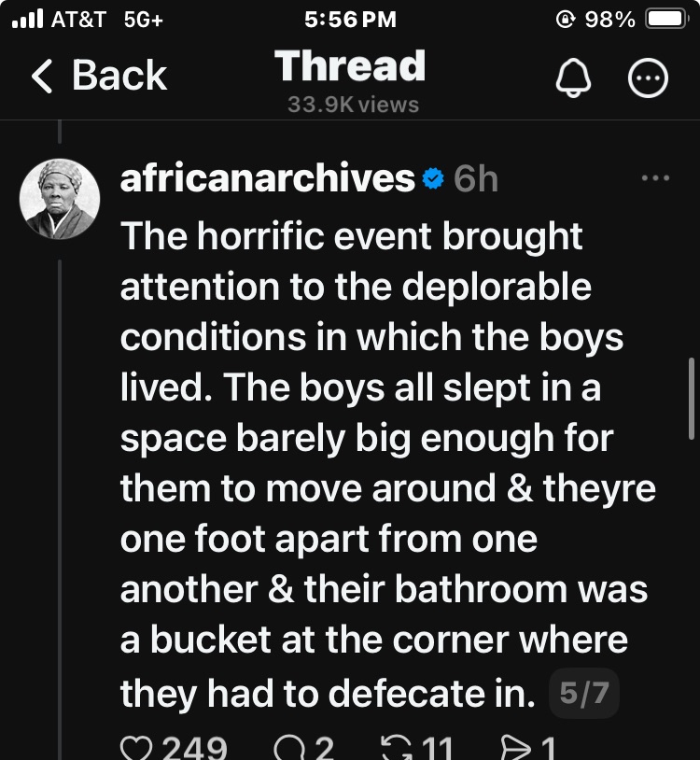The height and width of the screenshot is (760, 700).
Task: Tap the Thread header title
Action: tap(350, 66)
